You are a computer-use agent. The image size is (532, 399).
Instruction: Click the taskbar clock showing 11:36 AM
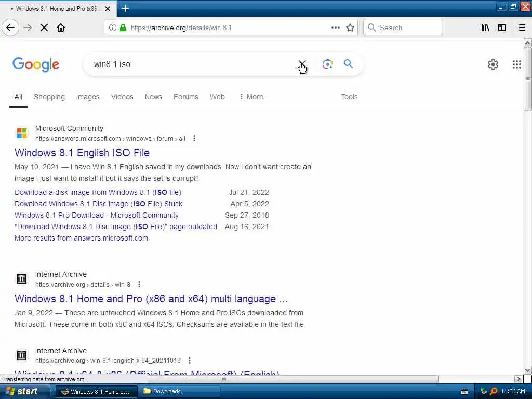click(513, 391)
